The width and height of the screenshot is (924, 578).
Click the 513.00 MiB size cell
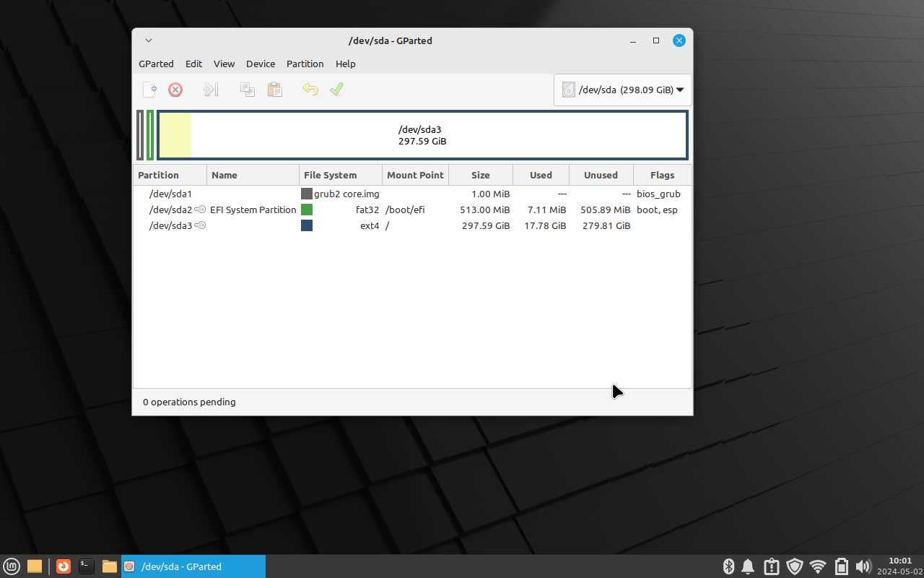click(485, 210)
